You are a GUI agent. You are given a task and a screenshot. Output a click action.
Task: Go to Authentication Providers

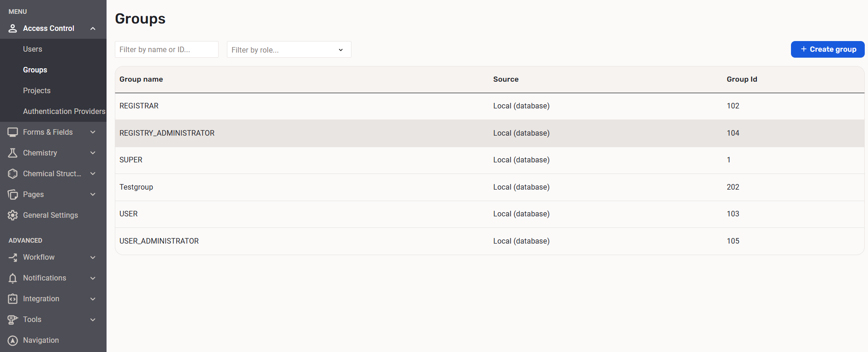click(x=64, y=112)
